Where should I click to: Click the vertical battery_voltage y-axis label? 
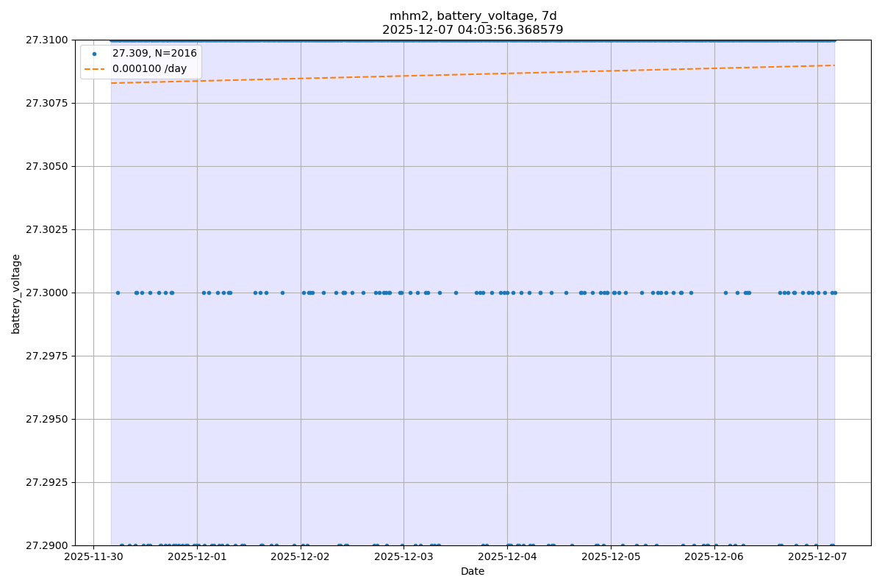(16, 293)
